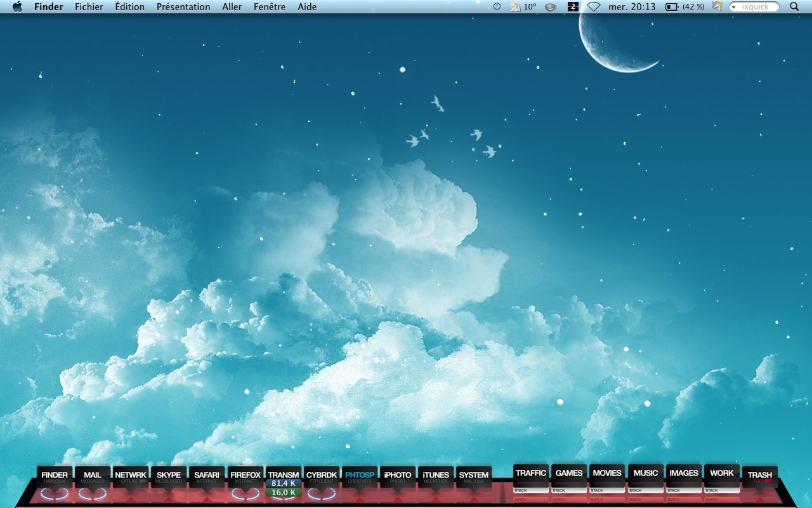Open the Finder application menu

coord(49,7)
